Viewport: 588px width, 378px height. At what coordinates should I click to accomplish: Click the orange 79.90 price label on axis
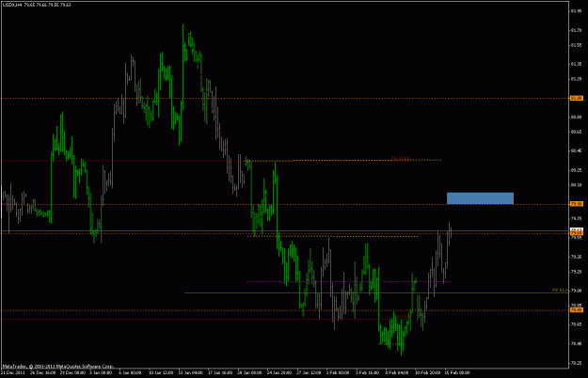(x=577, y=204)
